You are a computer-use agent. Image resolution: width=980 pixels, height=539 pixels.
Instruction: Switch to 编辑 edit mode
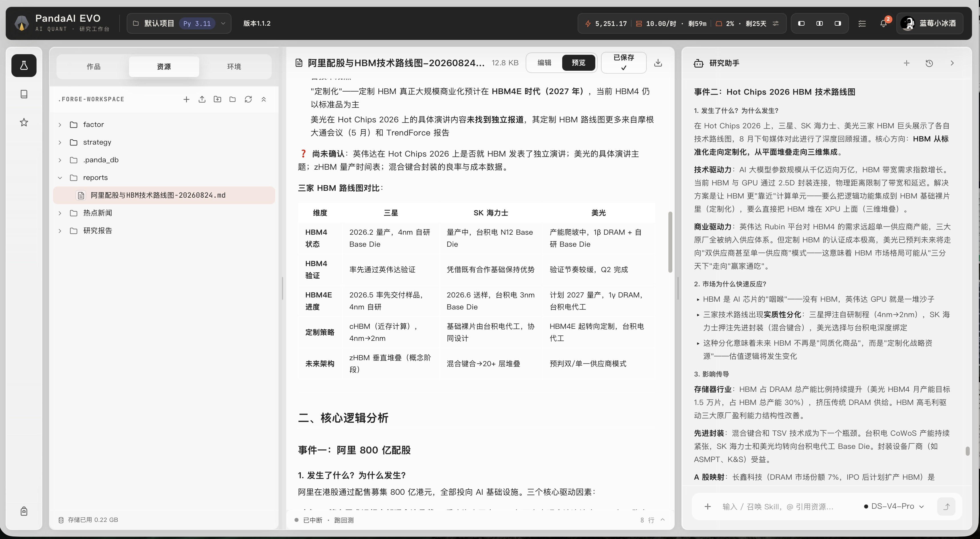click(544, 63)
